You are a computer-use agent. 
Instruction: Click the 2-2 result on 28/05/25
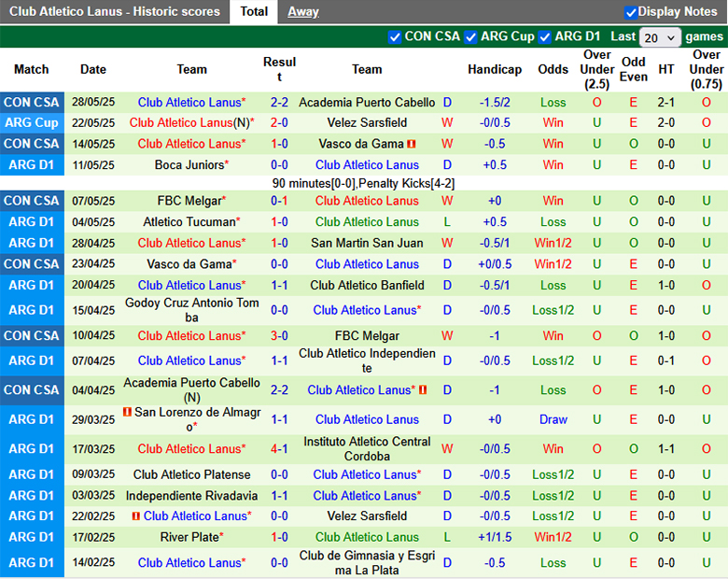click(x=279, y=102)
